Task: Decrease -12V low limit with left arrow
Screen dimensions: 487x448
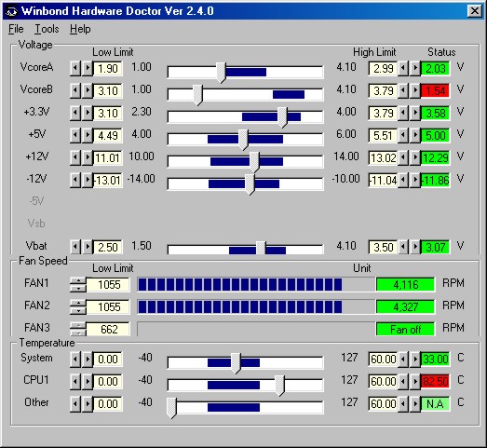Action: pyautogui.click(x=75, y=180)
